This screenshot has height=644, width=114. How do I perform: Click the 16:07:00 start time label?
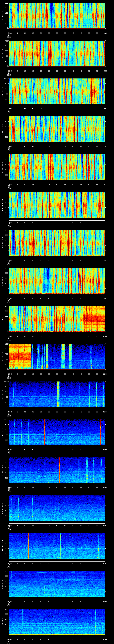click(x=9, y=260)
